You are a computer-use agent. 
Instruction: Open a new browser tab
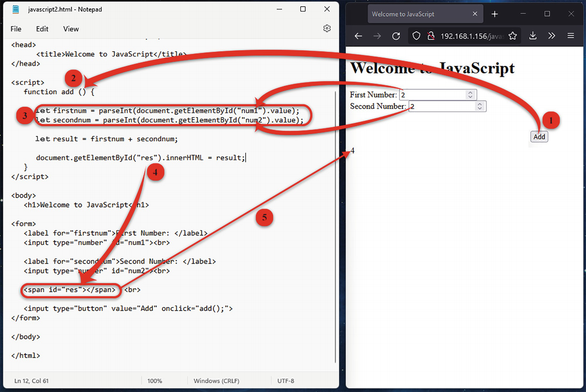tap(494, 14)
